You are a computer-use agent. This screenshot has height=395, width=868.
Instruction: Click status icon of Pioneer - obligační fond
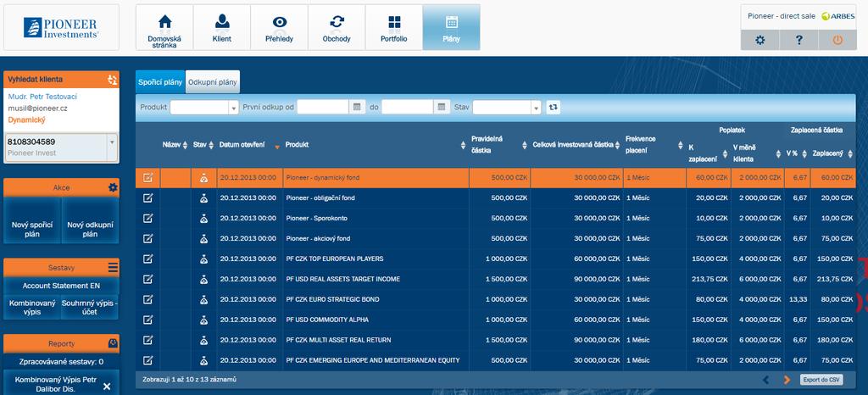click(x=203, y=198)
